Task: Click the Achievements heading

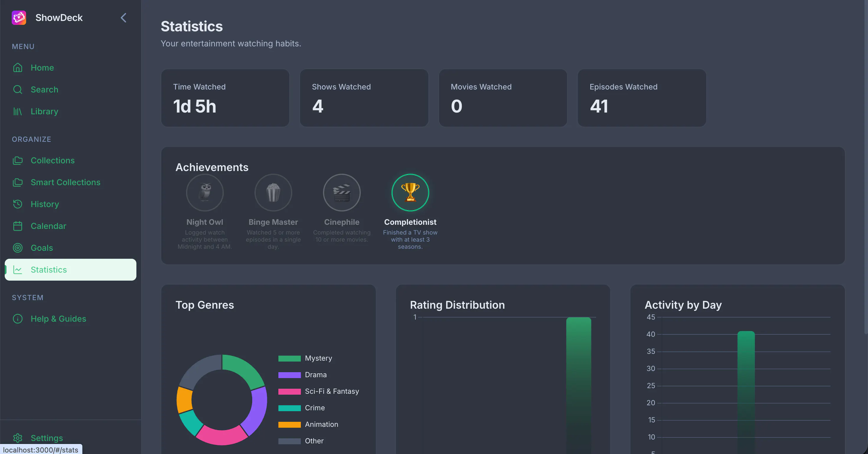Action: click(x=212, y=167)
